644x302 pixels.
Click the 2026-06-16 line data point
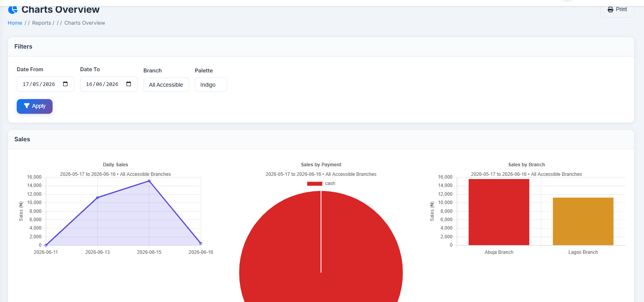tap(201, 244)
